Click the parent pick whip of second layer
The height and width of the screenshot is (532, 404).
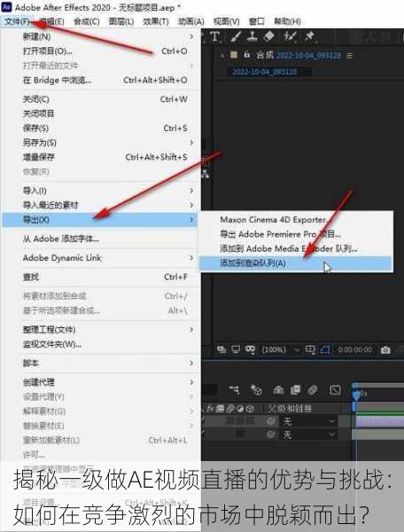270,434
